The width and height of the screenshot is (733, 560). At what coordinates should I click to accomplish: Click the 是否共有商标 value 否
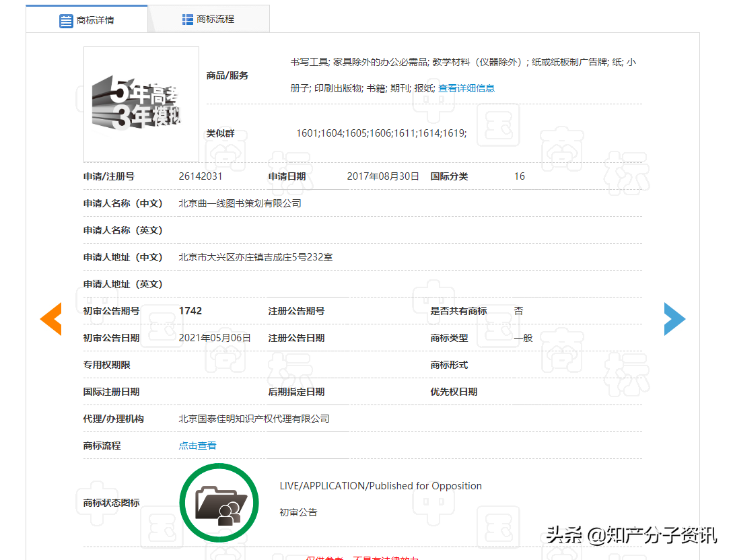518,310
